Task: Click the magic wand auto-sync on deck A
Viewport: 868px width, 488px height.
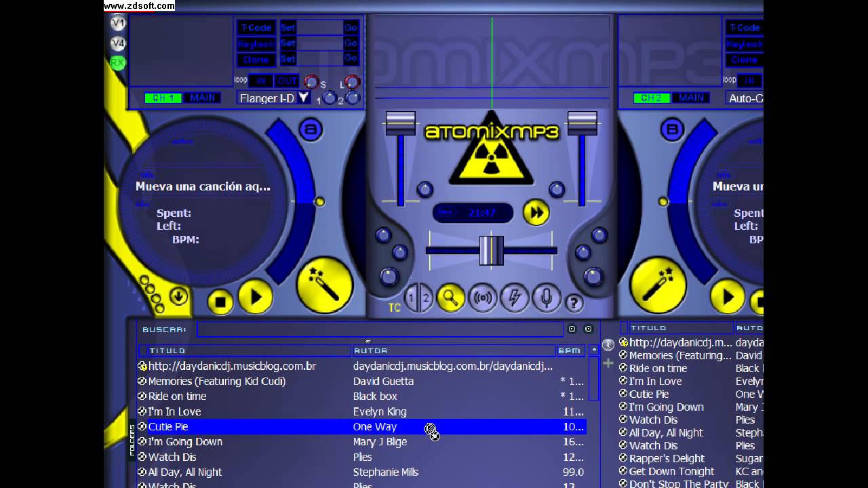Action: pyautogui.click(x=325, y=285)
